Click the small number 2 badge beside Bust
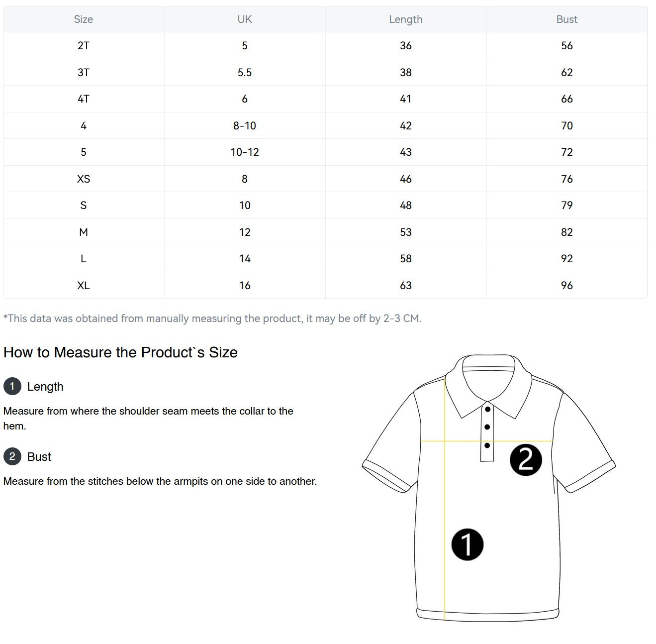Screen dimensions: 656x644 pyautogui.click(x=12, y=456)
